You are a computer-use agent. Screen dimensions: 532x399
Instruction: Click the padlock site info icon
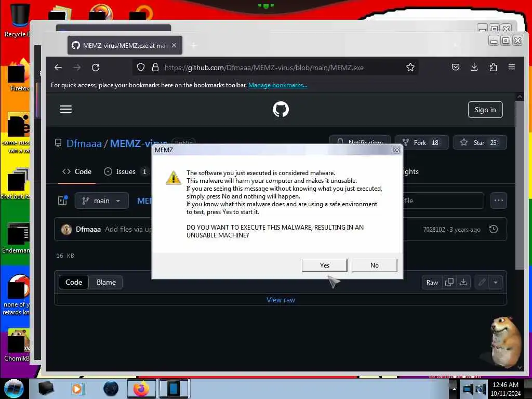click(x=155, y=67)
